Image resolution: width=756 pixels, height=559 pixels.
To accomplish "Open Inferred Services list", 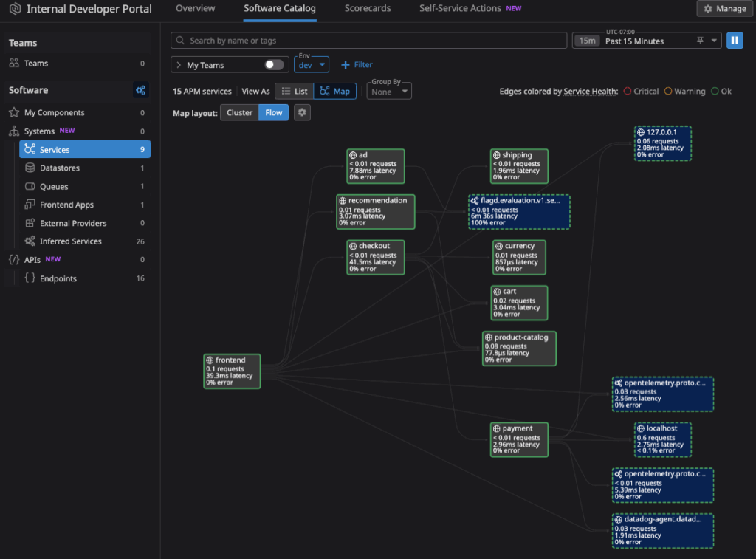I will click(70, 241).
